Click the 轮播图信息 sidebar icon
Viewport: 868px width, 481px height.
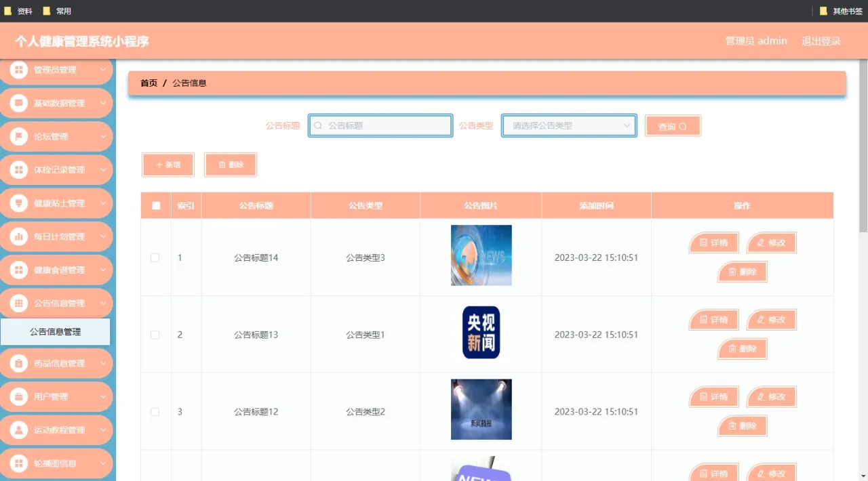coord(18,463)
